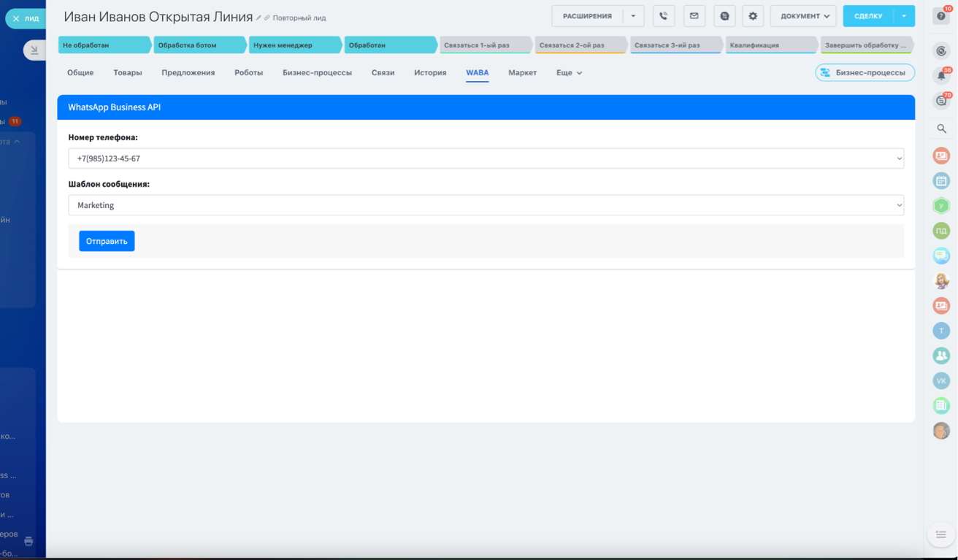This screenshot has width=958, height=560.
Task: Click the pencil icon to edit lead title
Action: (x=258, y=18)
